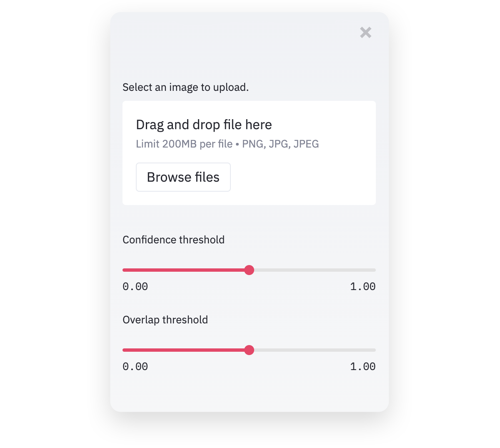Click the "PNG, JPG, JPEG" file types text
500x448 pixels.
[280, 144]
